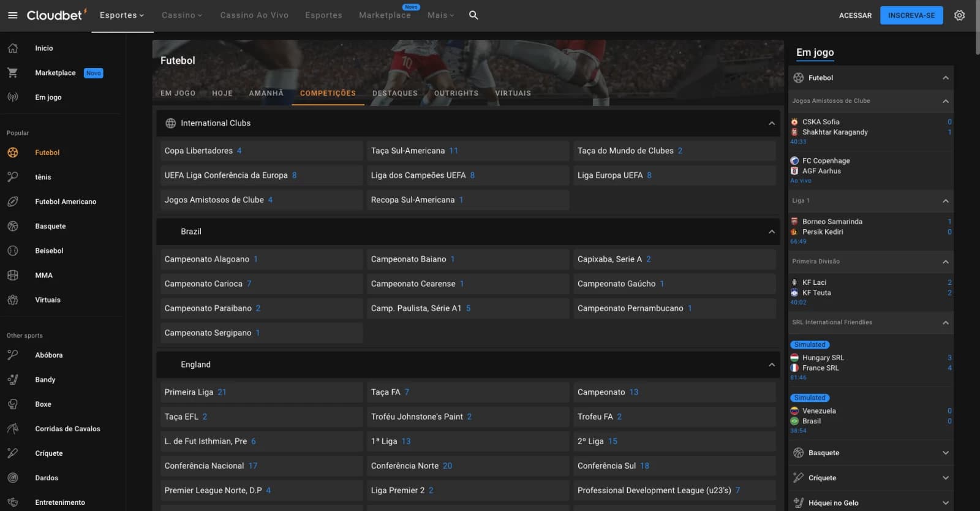Click the Em jogo live signal icon
This screenshot has width=980, height=511.
[x=13, y=97]
